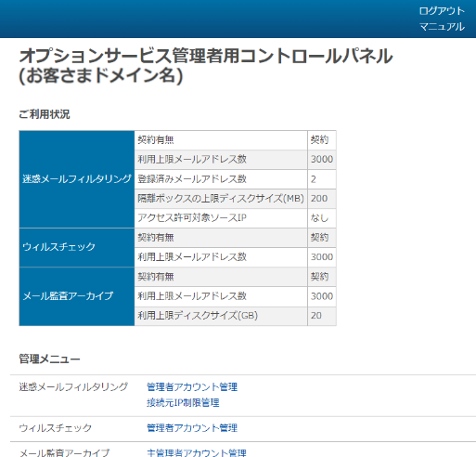Select the blue 迷惑メールフィルタリング table header cell
The image size is (476, 457).
pos(77,179)
